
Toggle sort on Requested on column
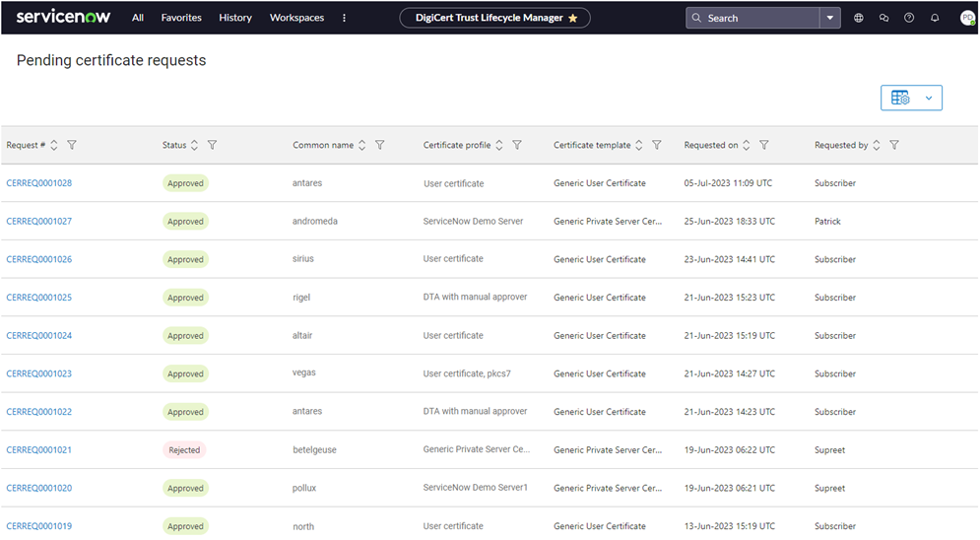[x=747, y=145]
